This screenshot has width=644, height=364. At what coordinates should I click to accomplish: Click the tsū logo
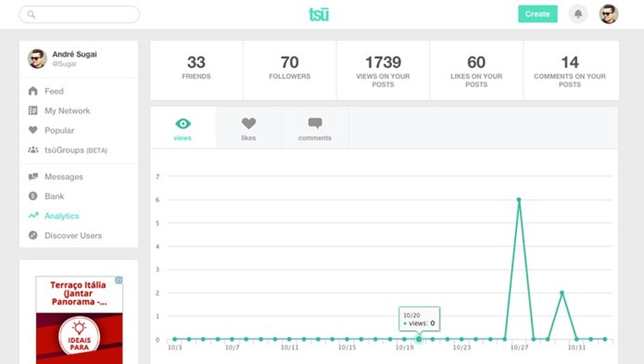coord(319,14)
